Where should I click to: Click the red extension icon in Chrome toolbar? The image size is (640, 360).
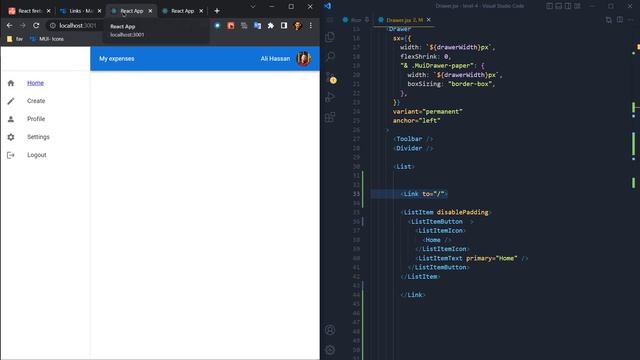[231, 25]
